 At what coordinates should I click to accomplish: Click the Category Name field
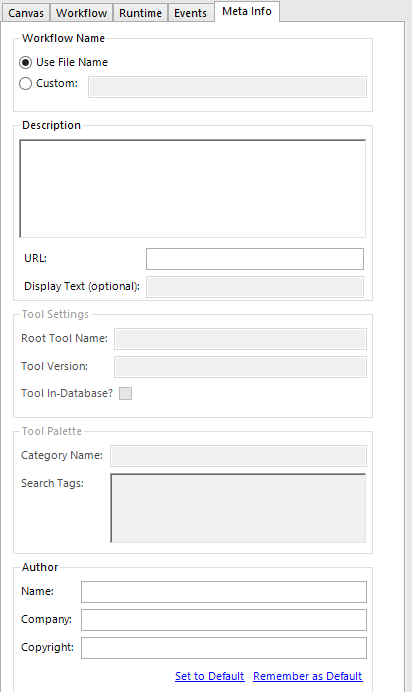pos(238,456)
